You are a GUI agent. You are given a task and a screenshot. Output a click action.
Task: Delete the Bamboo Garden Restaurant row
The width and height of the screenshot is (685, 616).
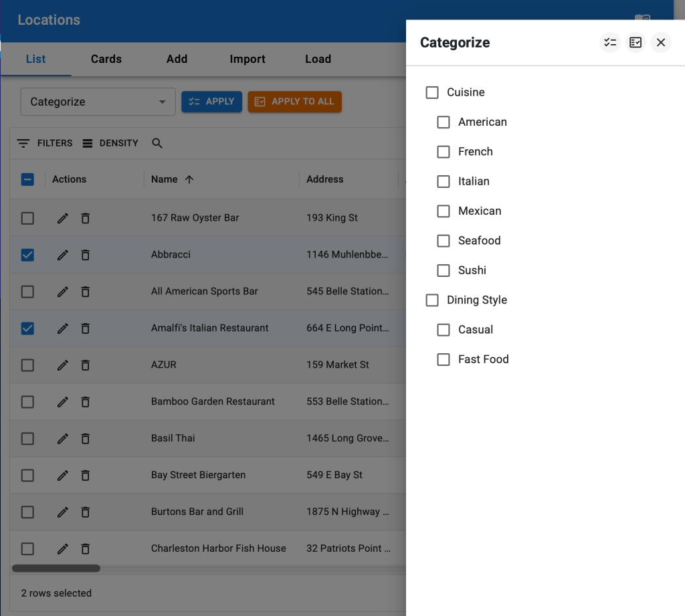pyautogui.click(x=86, y=401)
